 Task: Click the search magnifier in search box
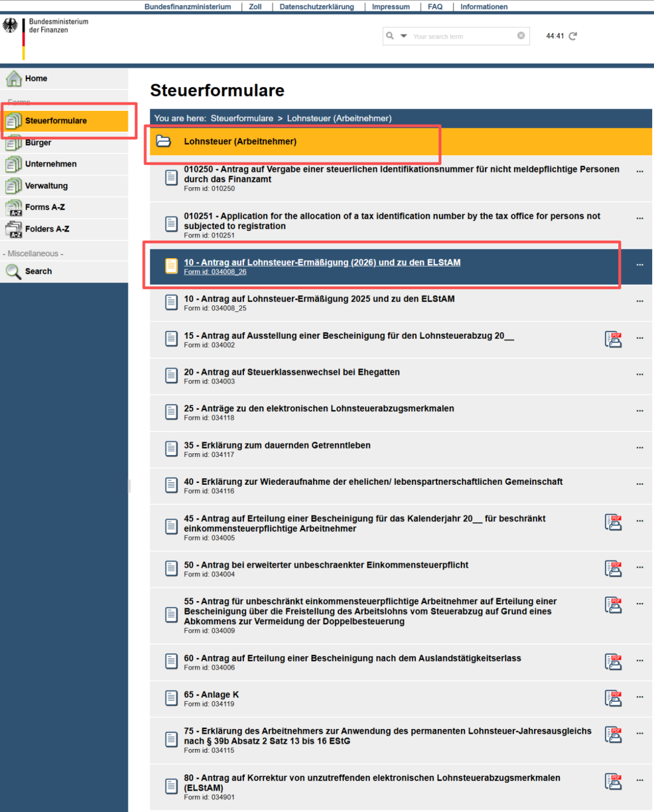[390, 36]
